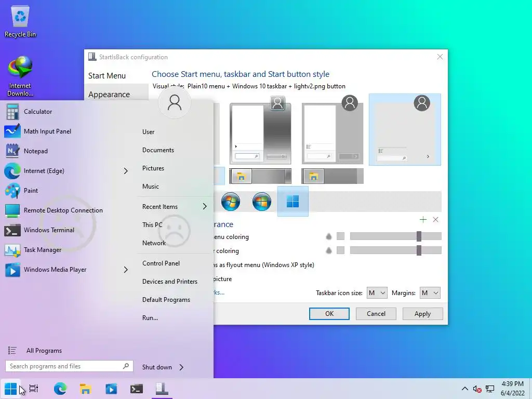This screenshot has width=532, height=399.
Task: Select the Windows 11 logo Start button
Action: [x=293, y=201]
